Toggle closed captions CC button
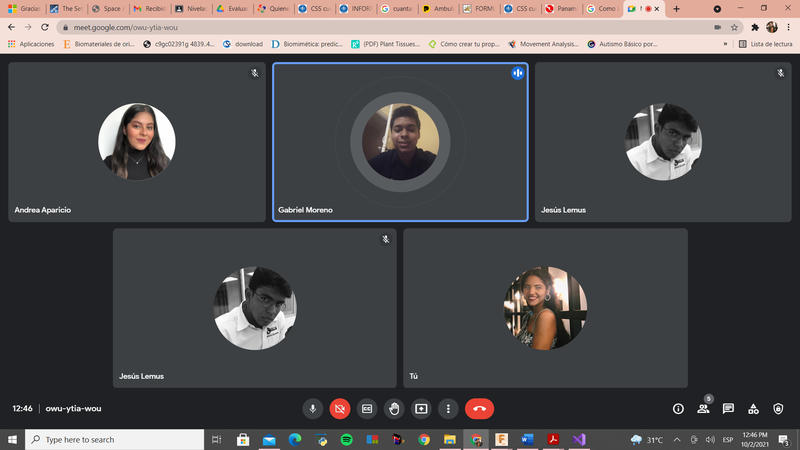 (367, 409)
